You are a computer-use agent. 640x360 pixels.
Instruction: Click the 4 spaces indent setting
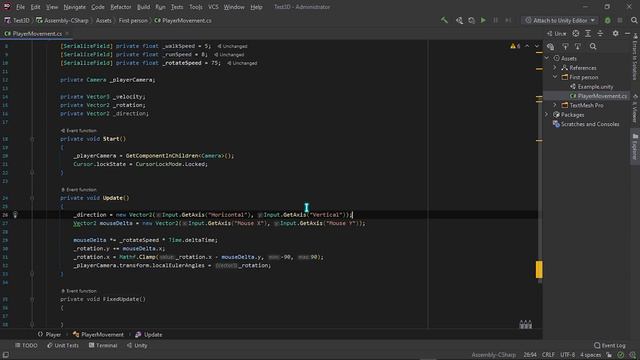point(591,355)
